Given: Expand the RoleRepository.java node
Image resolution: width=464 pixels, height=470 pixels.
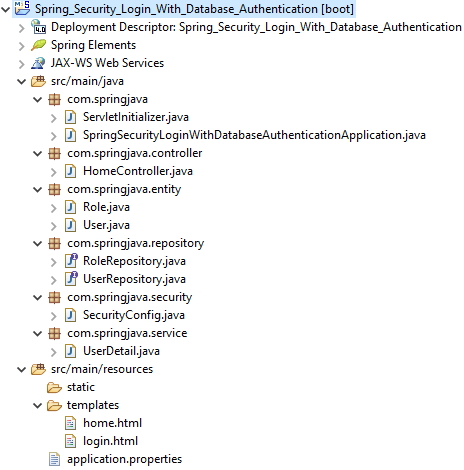Looking at the screenshot, I should pos(54,262).
